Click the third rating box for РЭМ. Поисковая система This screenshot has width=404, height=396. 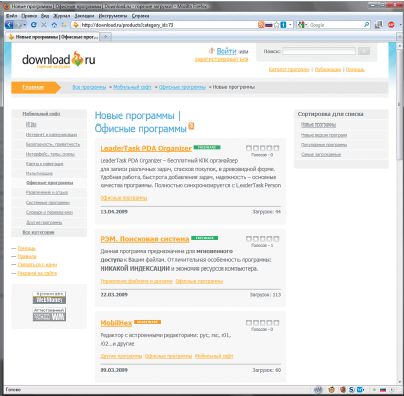click(x=262, y=239)
